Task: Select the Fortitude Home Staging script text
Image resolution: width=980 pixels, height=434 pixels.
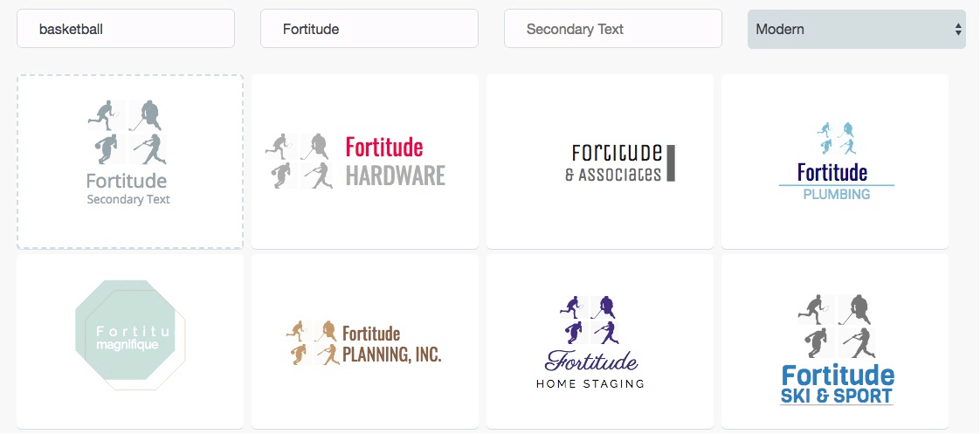Action: 591,361
